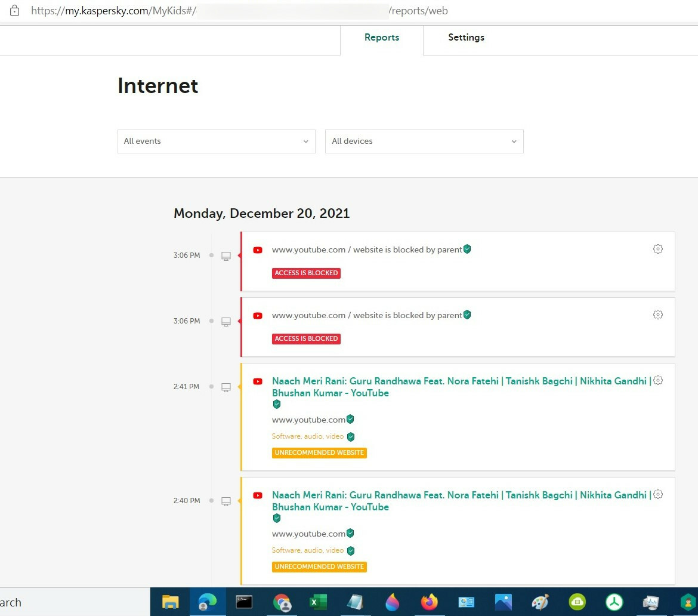The image size is (698, 616).
Task: Click the Monday, December 20, 2021 date heading
Action: (x=262, y=213)
